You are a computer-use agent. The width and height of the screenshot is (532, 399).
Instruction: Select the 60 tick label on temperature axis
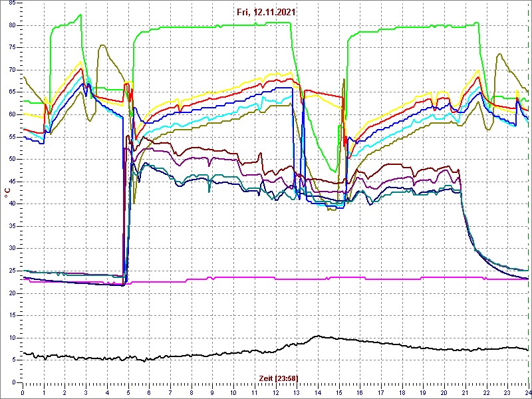pos(12,114)
